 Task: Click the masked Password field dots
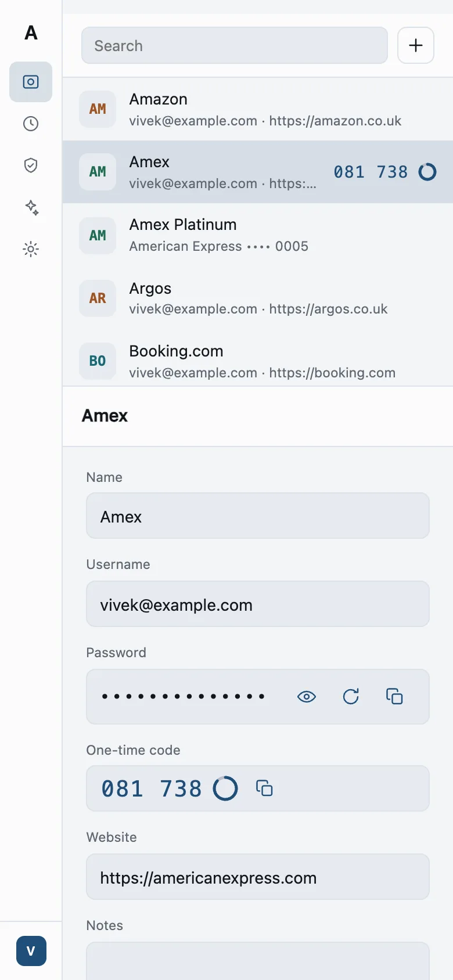[184, 696]
